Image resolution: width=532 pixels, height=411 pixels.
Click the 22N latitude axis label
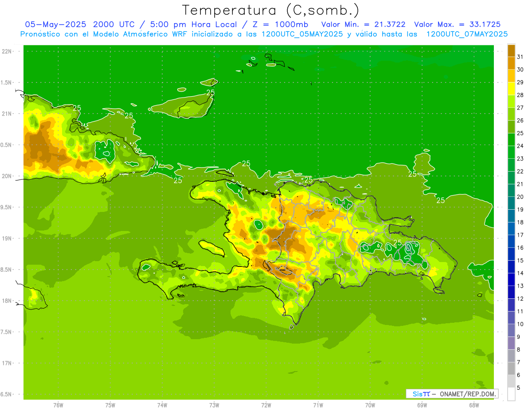pyautogui.click(x=7, y=51)
